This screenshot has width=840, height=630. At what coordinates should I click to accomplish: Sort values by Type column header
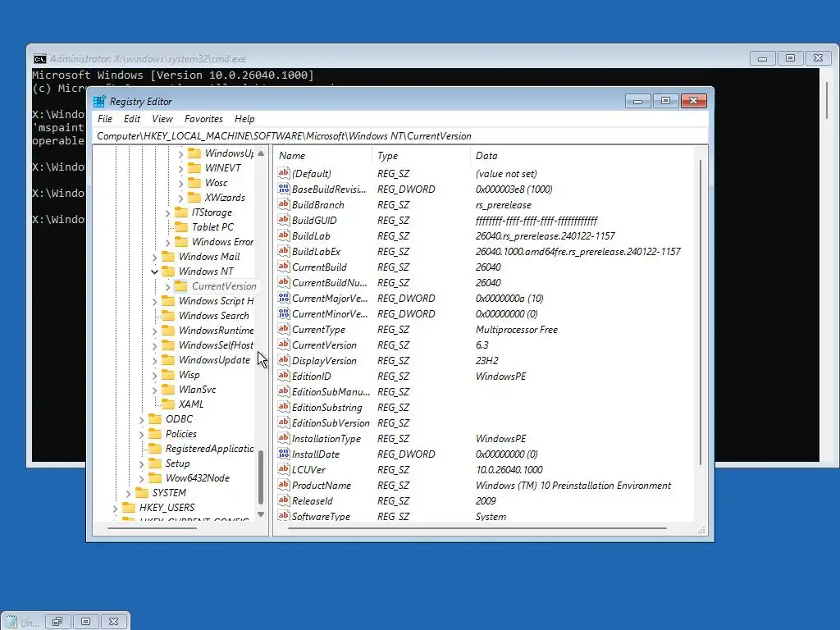point(421,155)
